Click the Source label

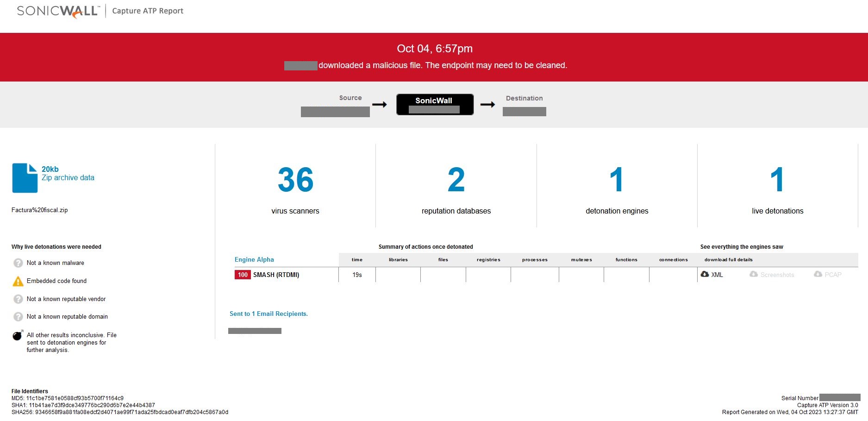pyautogui.click(x=350, y=98)
